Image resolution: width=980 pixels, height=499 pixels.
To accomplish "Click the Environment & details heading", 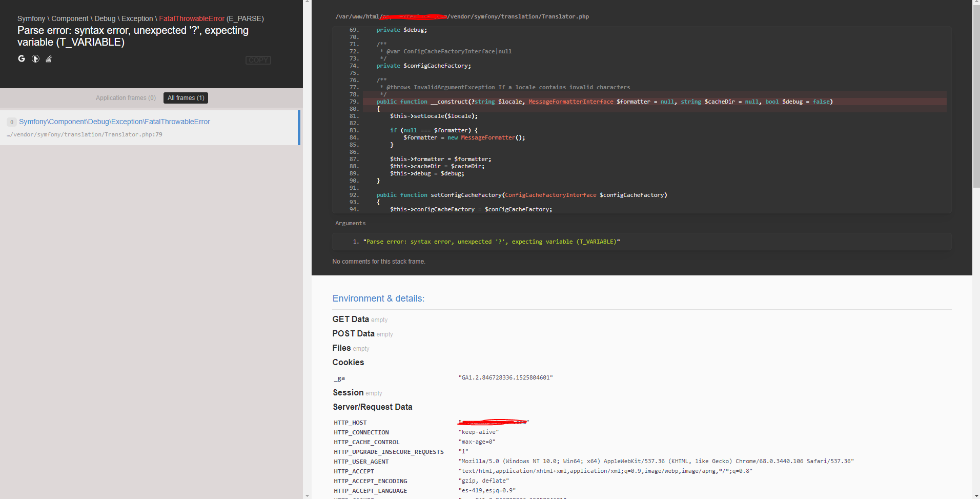I will tap(378, 298).
